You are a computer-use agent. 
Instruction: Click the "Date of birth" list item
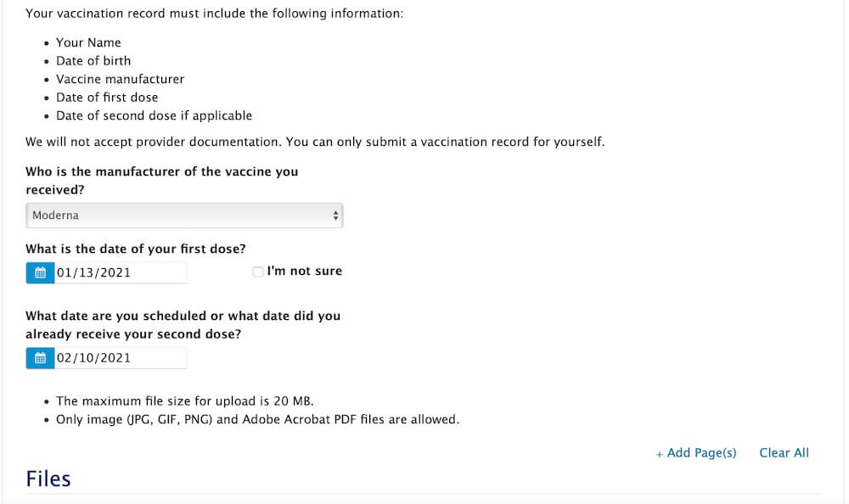[93, 60]
